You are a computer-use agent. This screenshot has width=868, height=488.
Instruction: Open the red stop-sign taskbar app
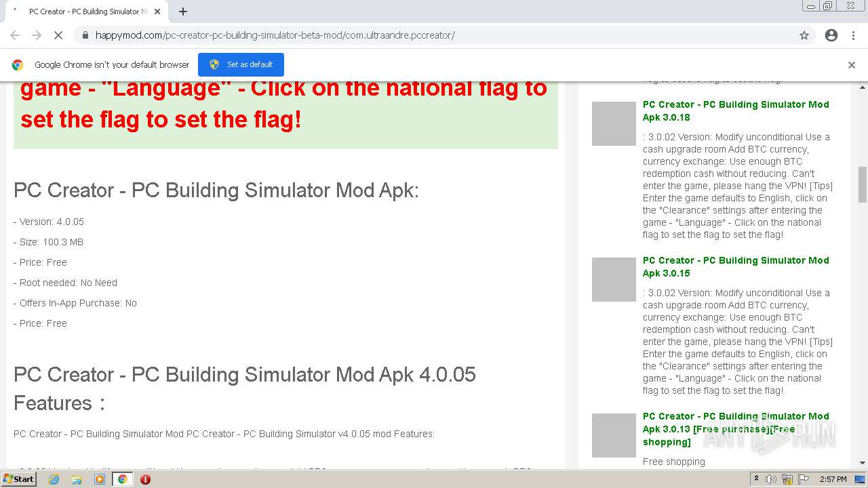click(x=145, y=479)
